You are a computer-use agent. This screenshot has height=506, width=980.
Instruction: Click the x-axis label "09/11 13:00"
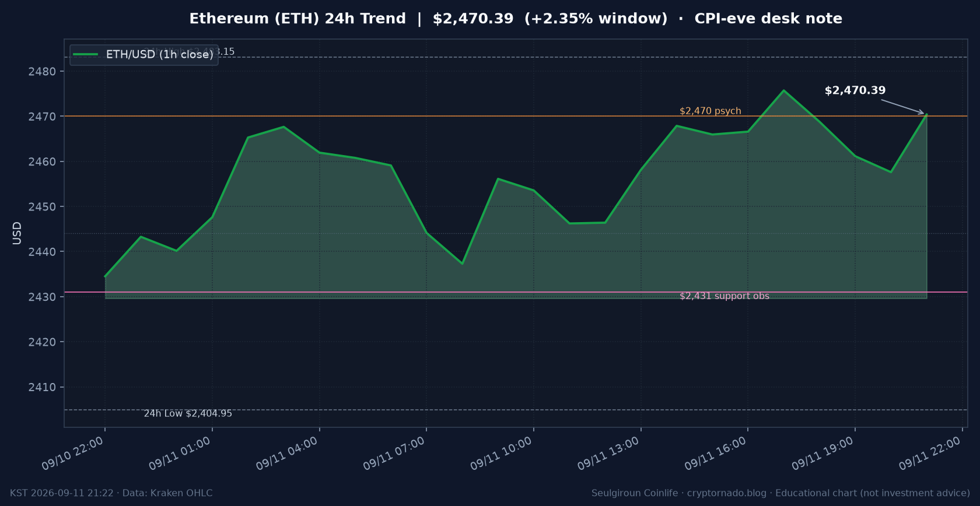(x=609, y=453)
